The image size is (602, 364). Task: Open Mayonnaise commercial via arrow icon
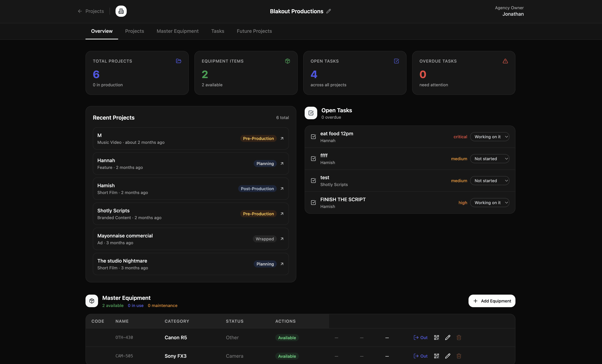[x=282, y=239]
